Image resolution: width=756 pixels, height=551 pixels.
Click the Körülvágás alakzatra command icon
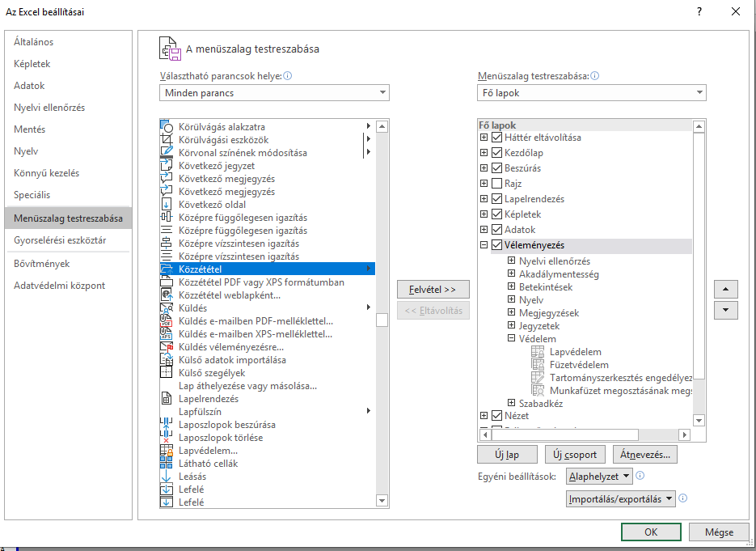coord(167,126)
